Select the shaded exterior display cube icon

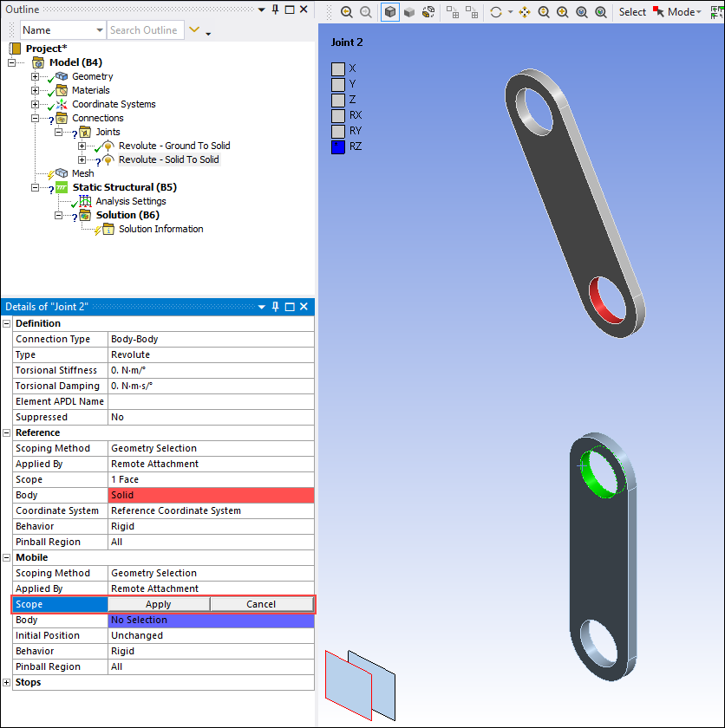[409, 12]
